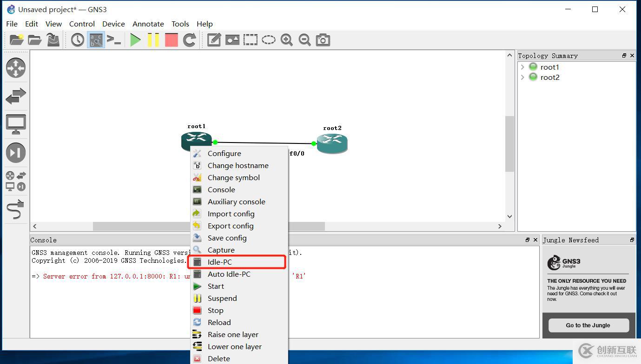Stop all devices with red square button
Image resolution: width=641 pixels, height=364 pixels.
[x=172, y=40]
